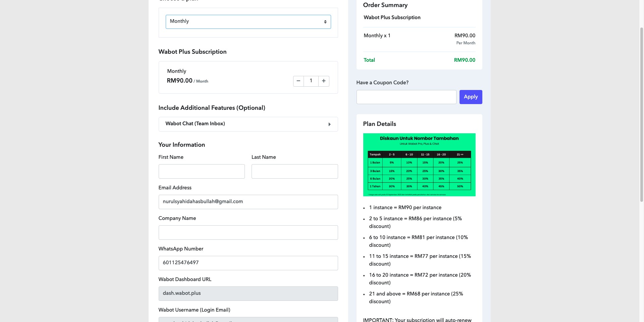Click the Wabot Dashboard URL field
This screenshot has width=644, height=322.
[x=248, y=293]
